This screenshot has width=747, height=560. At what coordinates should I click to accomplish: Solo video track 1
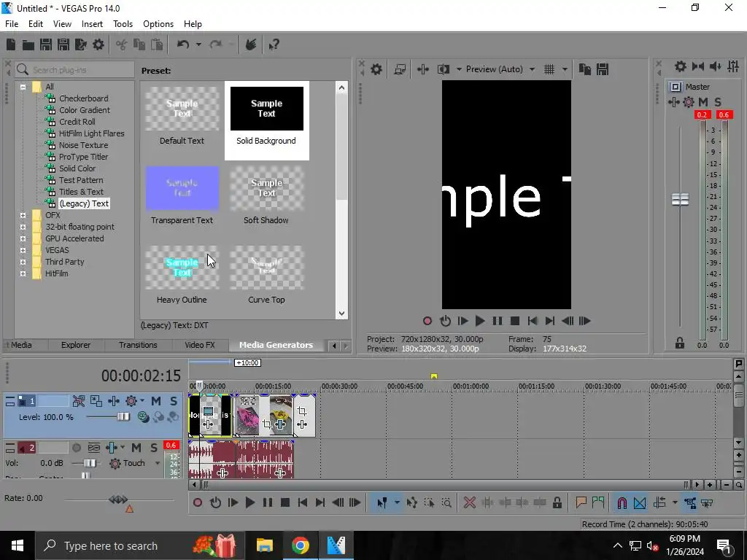(x=174, y=402)
